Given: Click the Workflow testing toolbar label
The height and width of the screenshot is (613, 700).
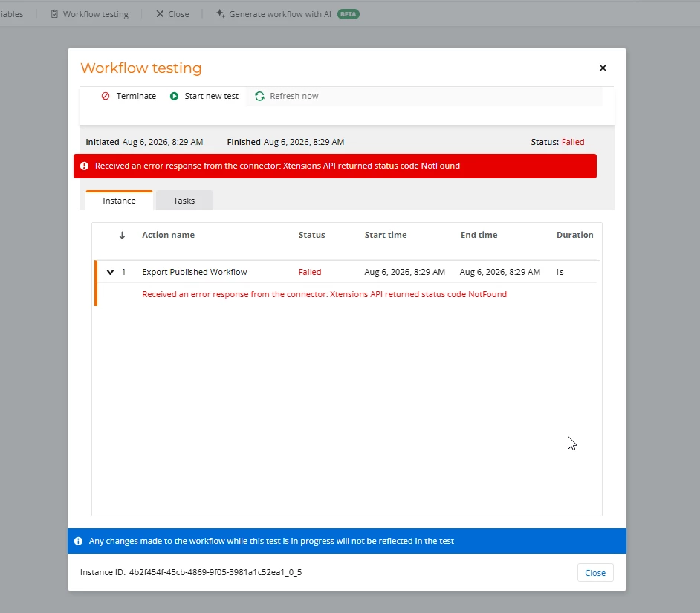Looking at the screenshot, I should tap(96, 14).
